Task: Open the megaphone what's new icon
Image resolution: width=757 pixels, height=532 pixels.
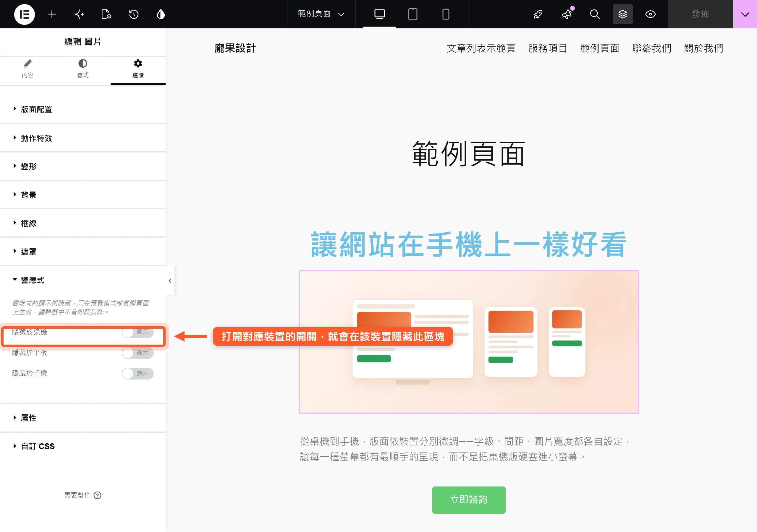Action: click(x=567, y=14)
